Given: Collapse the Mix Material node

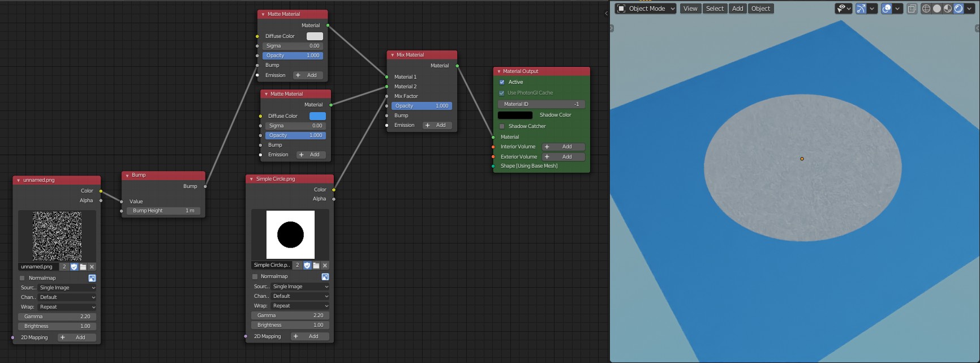Looking at the screenshot, I should tap(393, 55).
